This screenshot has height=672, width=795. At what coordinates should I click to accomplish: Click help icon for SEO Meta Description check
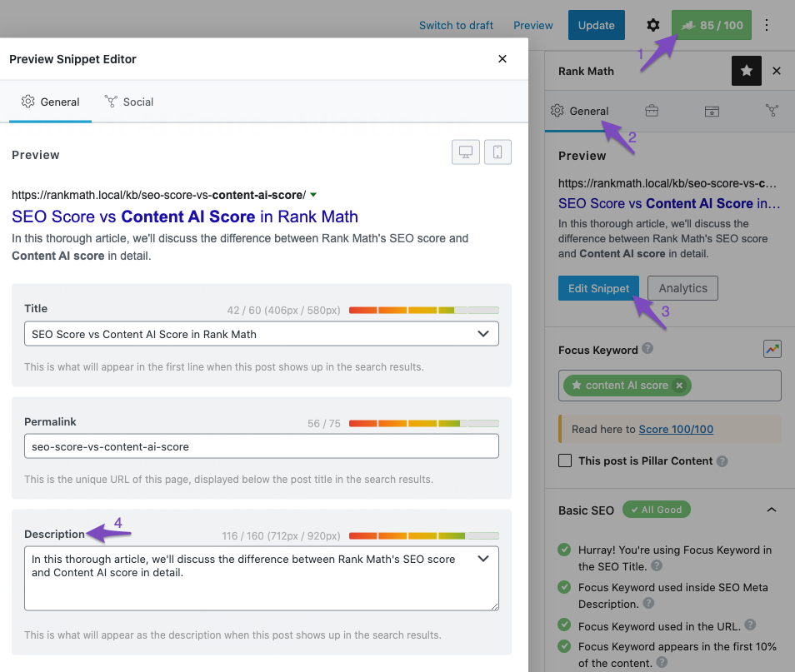pos(648,603)
